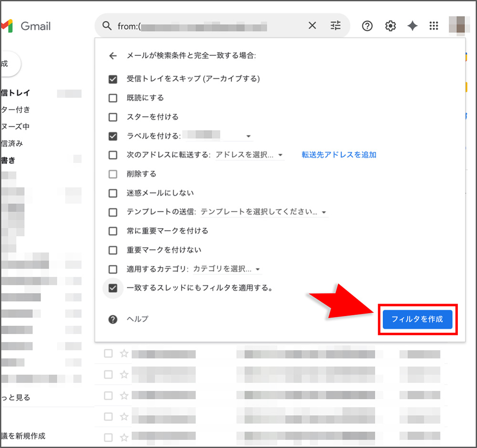Check 重要マークを付けない
The image size is (477, 448).
click(x=113, y=250)
